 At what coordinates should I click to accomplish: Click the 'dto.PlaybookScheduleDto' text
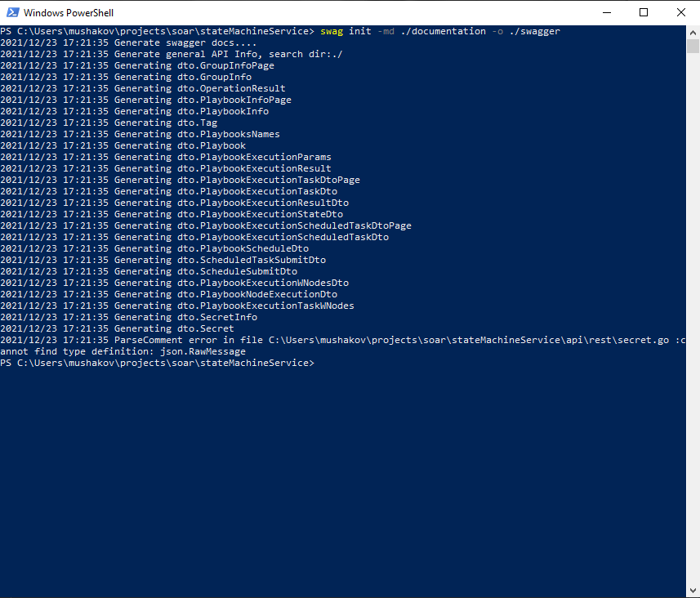243,248
